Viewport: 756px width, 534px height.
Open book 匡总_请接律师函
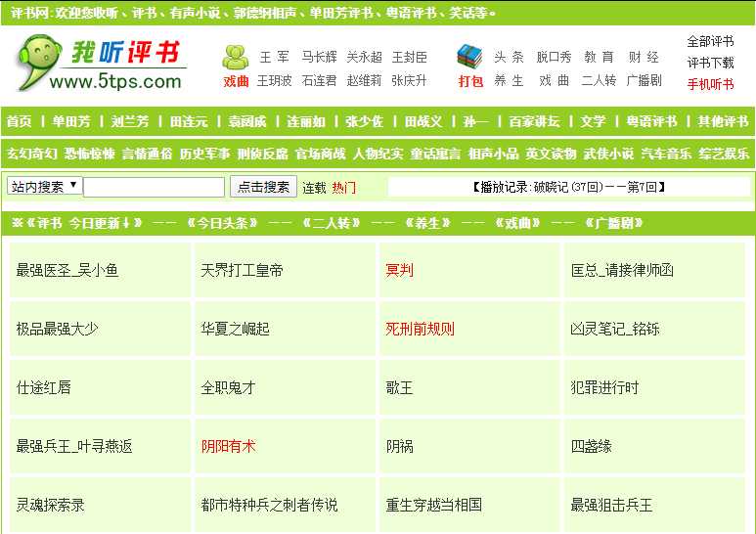[x=622, y=270]
